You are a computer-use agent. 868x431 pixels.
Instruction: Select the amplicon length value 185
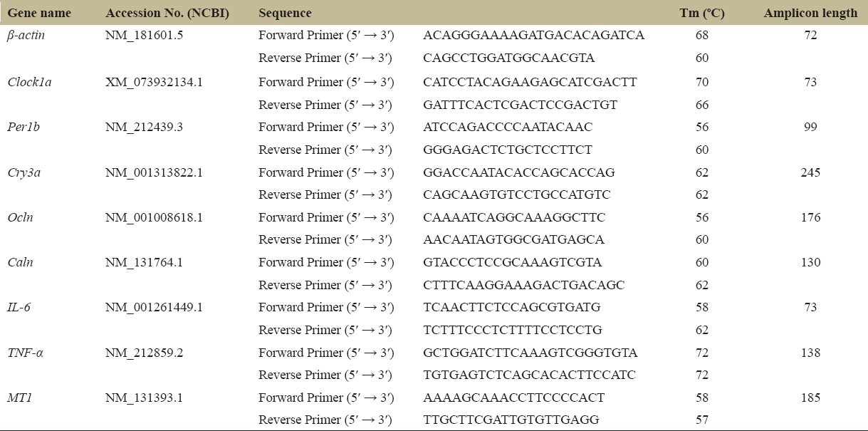tap(810, 398)
